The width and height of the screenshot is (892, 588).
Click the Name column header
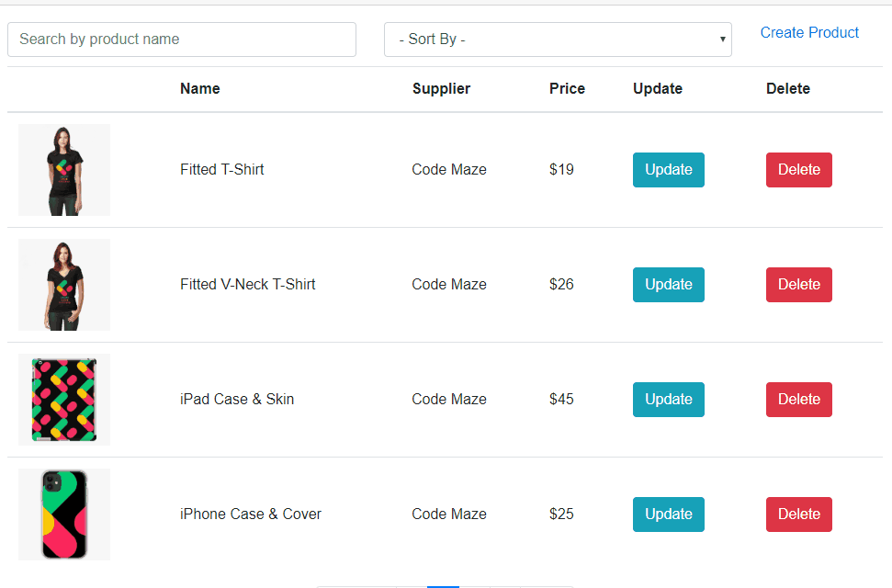click(x=200, y=89)
